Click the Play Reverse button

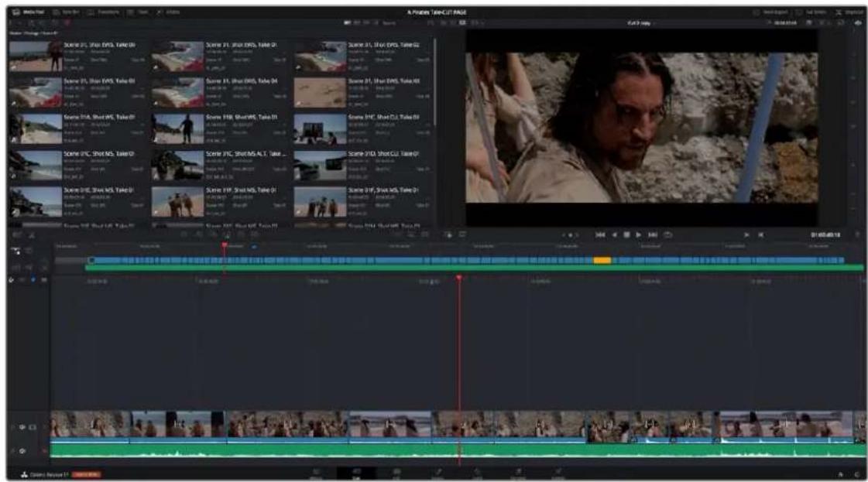[614, 234]
